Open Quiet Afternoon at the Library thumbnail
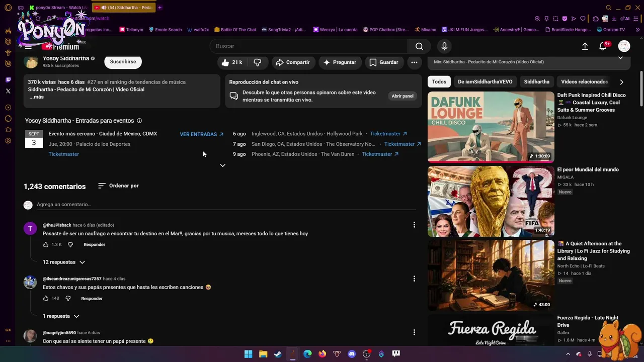 (x=491, y=275)
